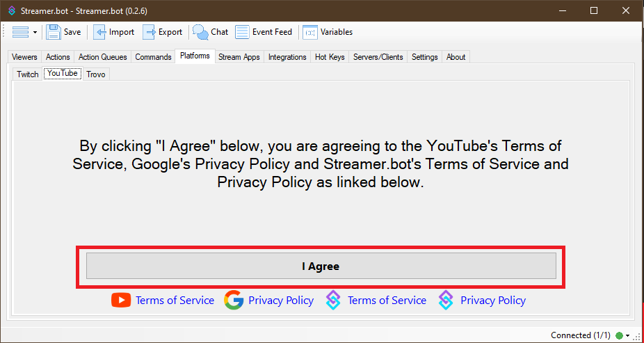Open the Variables icon
The height and width of the screenshot is (343, 644).
(310, 32)
